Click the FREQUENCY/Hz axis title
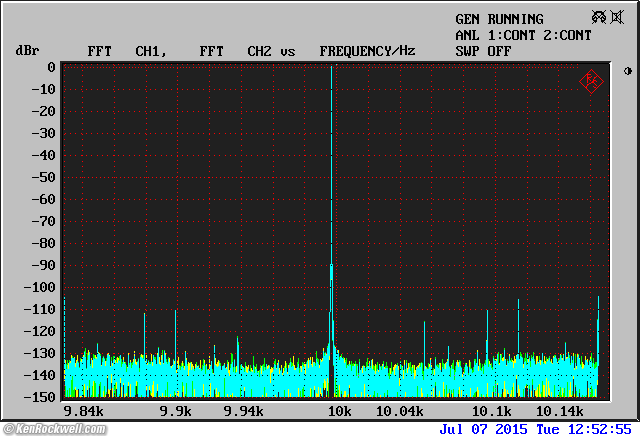This screenshot has width=640, height=436. 367,50
